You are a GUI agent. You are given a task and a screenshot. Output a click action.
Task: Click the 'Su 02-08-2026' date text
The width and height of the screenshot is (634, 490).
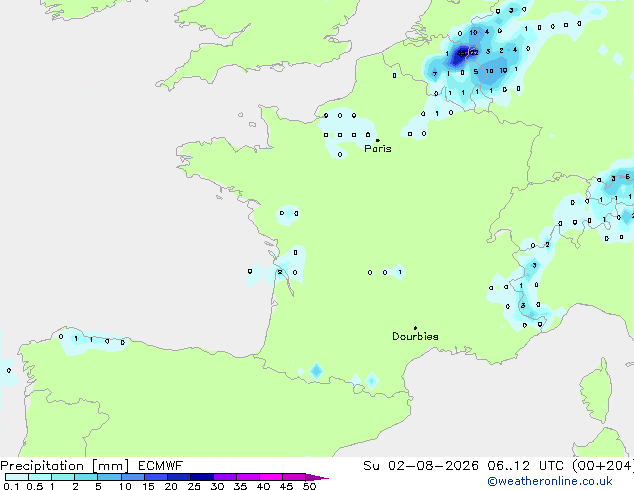tap(421, 466)
